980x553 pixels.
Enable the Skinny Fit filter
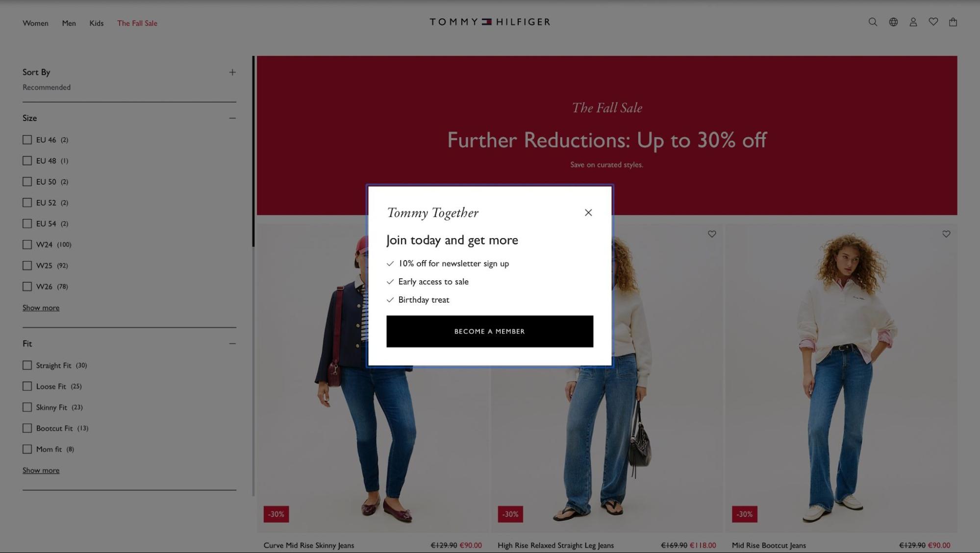[x=27, y=408]
